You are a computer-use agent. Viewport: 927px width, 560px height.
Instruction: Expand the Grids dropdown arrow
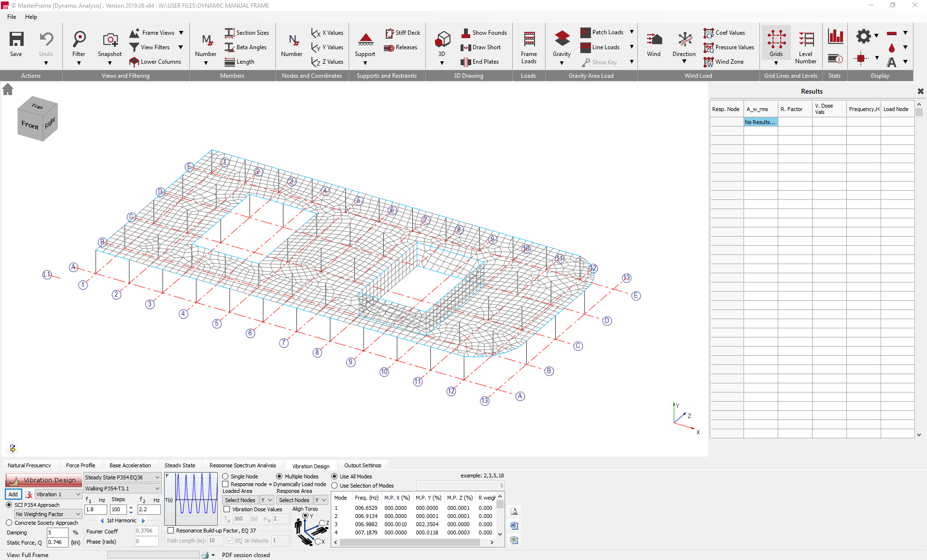[776, 63]
